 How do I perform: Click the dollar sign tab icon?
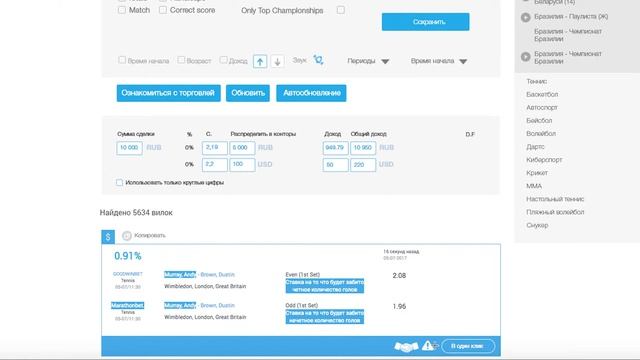tap(108, 237)
